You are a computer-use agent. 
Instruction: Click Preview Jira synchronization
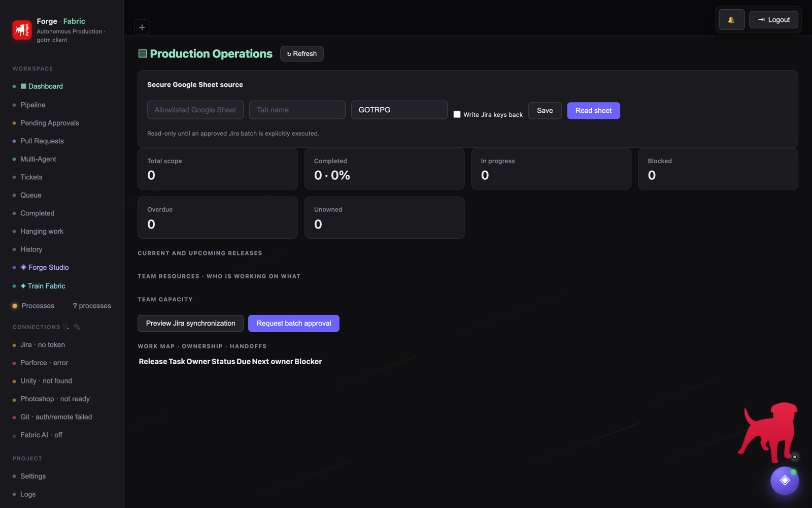coord(191,323)
